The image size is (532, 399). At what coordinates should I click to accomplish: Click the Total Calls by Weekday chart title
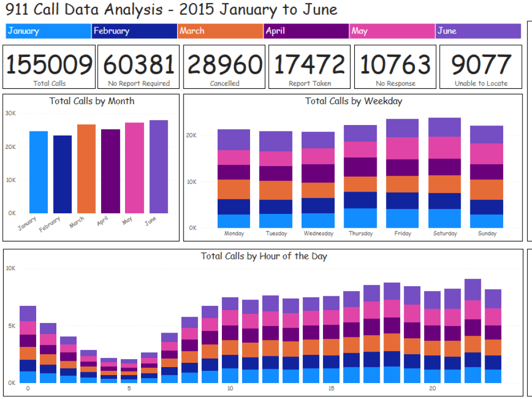pyautogui.click(x=354, y=101)
